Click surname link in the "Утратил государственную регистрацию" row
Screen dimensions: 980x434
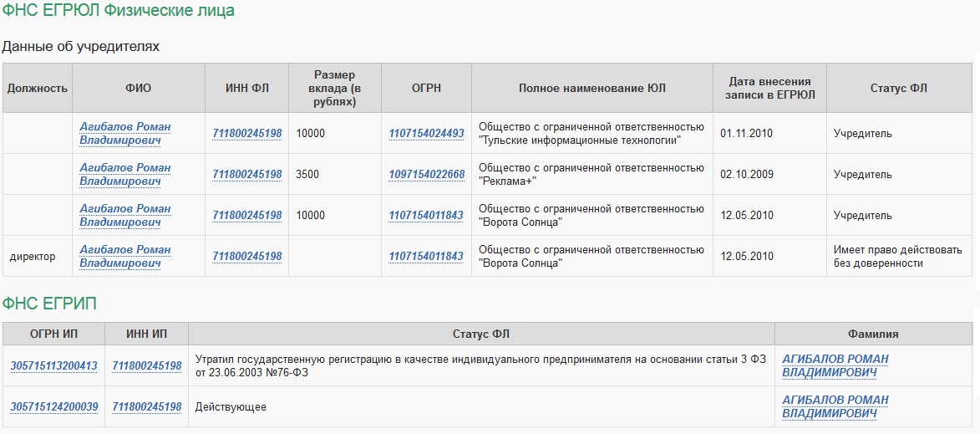pos(835,365)
